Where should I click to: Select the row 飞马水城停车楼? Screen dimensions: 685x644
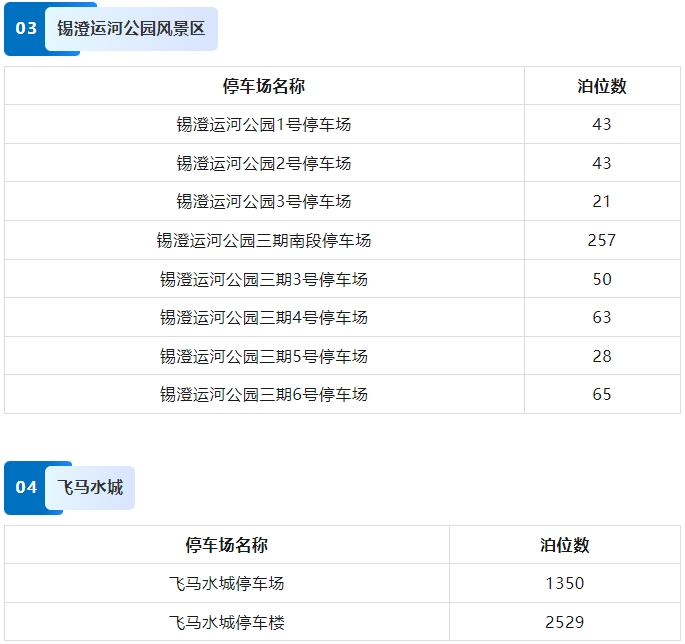[x=342, y=622]
